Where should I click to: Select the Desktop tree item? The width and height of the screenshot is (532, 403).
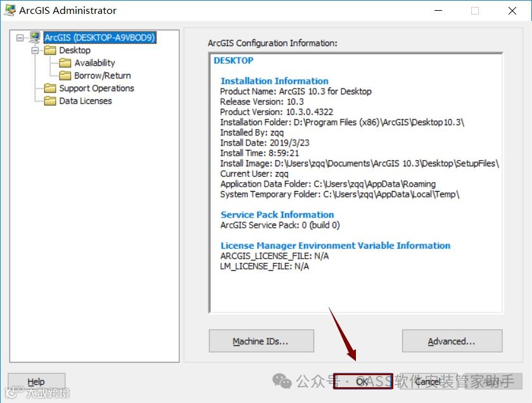point(75,50)
